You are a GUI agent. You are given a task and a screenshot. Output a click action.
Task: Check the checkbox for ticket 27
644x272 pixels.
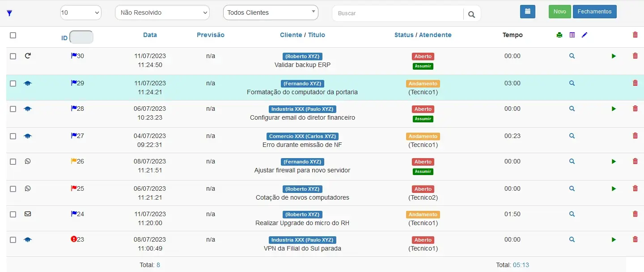click(13, 136)
